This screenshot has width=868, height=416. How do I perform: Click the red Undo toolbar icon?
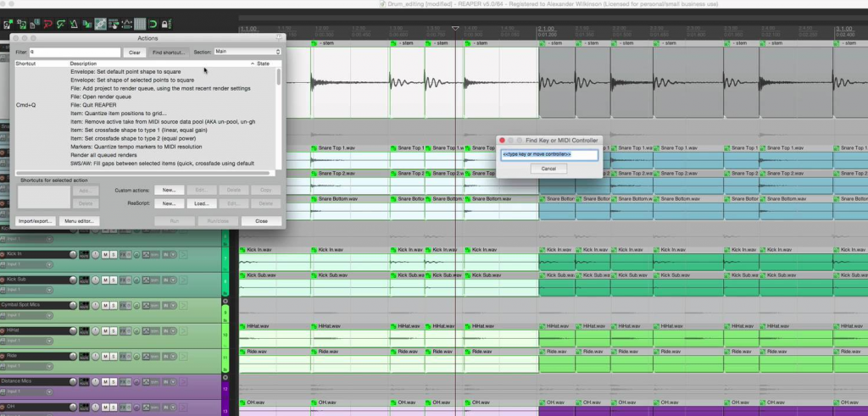(48, 24)
